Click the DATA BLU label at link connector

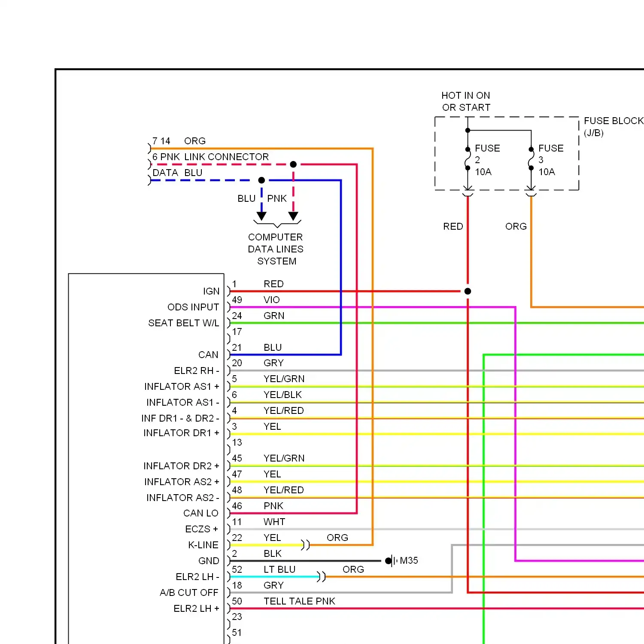click(x=177, y=173)
